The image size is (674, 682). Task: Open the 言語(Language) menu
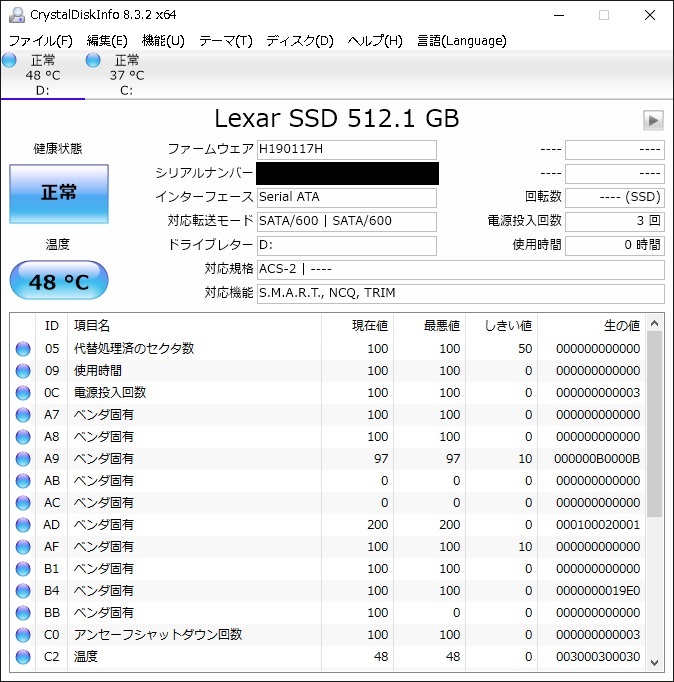461,41
